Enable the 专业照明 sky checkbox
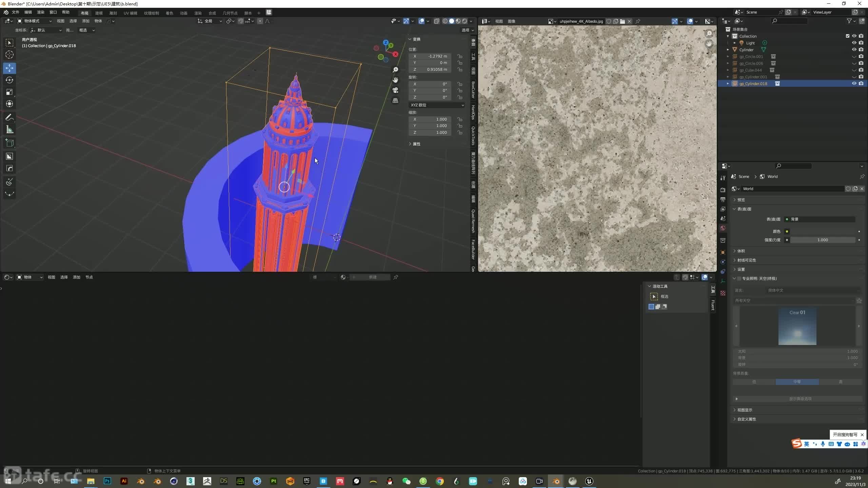 (739, 279)
